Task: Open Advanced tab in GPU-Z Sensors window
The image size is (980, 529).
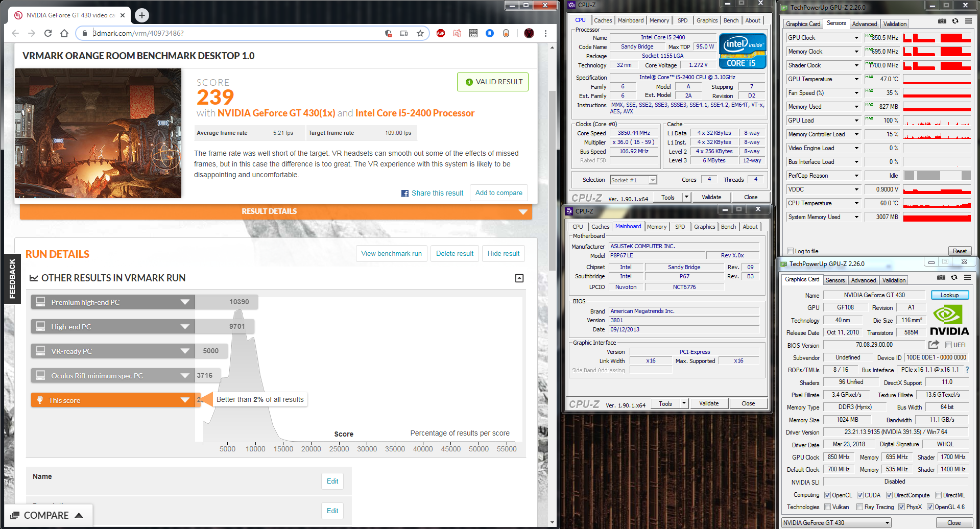Action: tap(865, 24)
